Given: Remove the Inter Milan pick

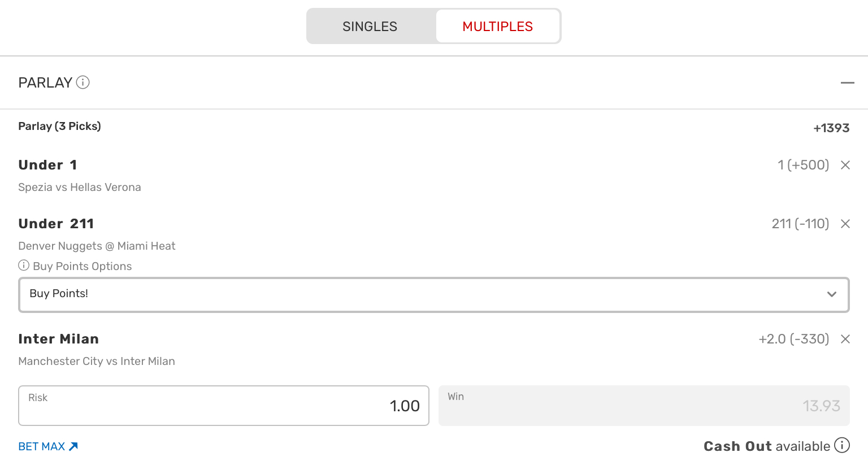Looking at the screenshot, I should coord(845,339).
